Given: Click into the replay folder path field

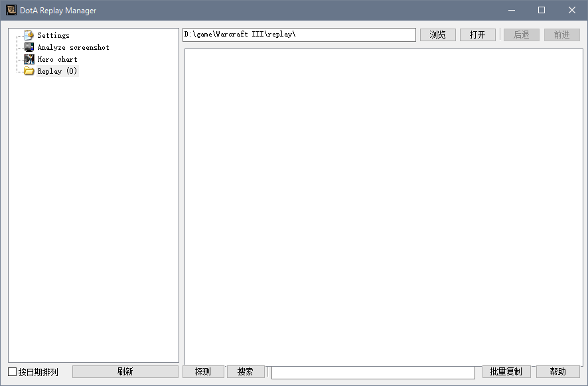Looking at the screenshot, I should point(299,35).
